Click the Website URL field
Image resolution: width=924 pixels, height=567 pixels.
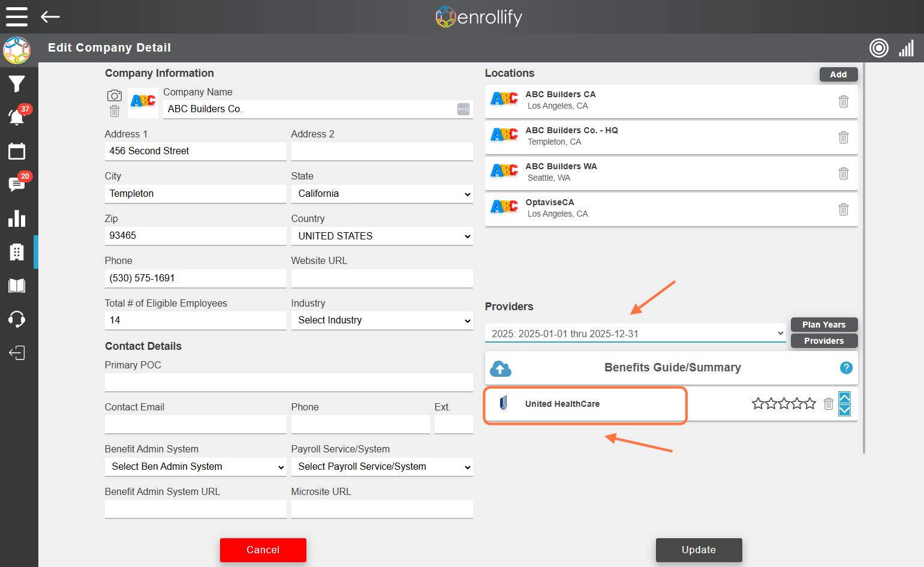(382, 278)
